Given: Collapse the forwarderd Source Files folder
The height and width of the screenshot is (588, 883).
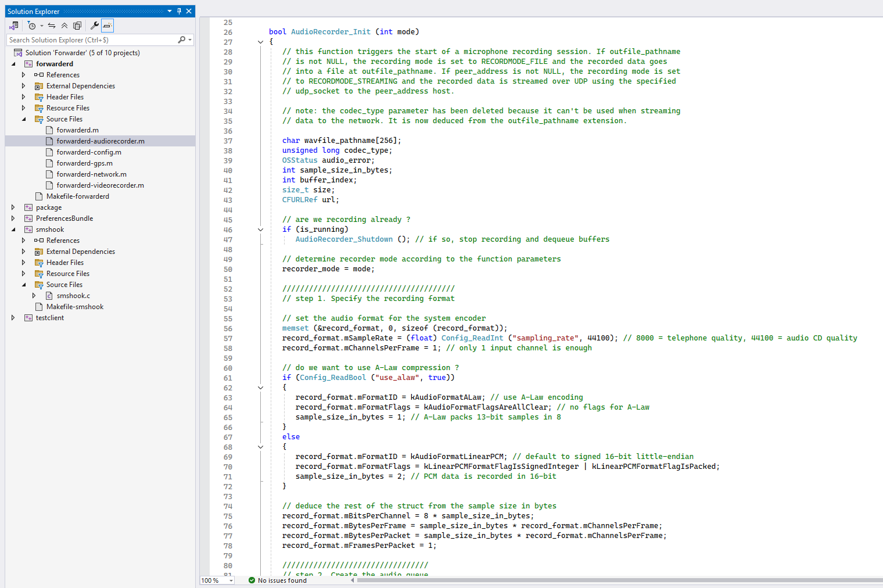Looking at the screenshot, I should click(x=24, y=119).
